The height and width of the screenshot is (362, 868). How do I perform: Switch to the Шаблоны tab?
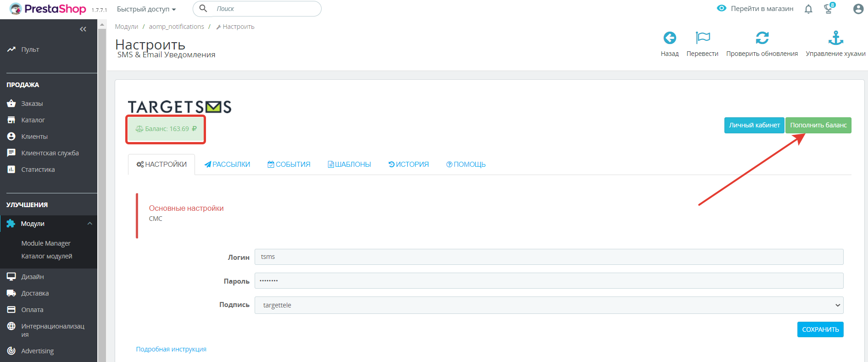point(349,165)
